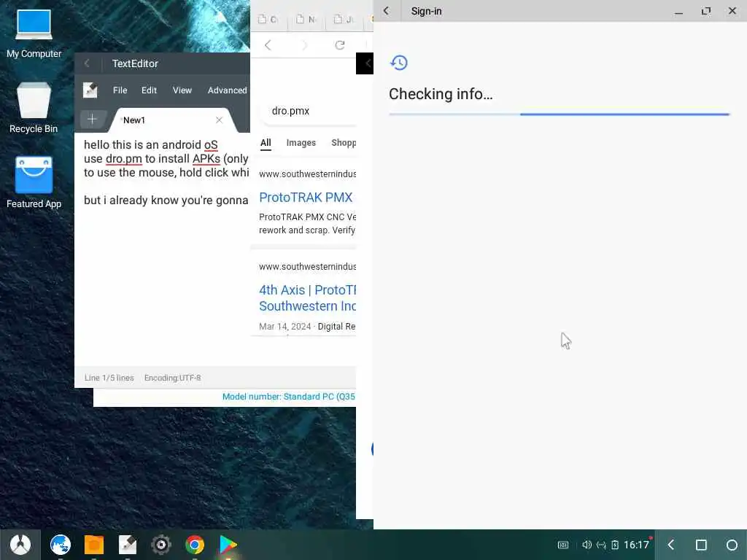Launch the globe browser from taskbar
This screenshot has width=747, height=560.
click(x=61, y=544)
